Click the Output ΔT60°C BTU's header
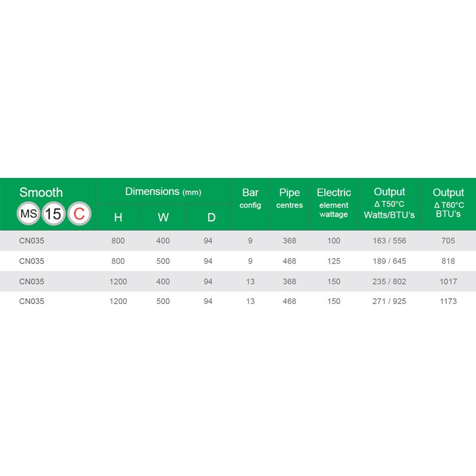 (x=449, y=202)
